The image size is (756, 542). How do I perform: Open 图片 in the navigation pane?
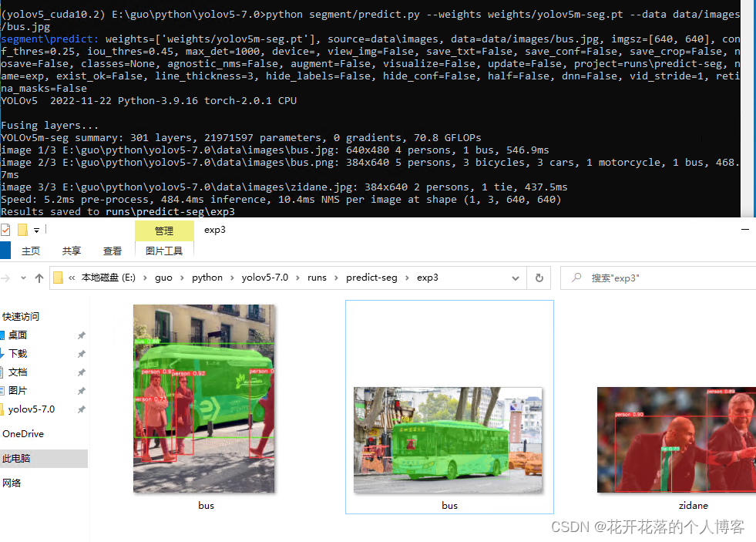click(18, 391)
